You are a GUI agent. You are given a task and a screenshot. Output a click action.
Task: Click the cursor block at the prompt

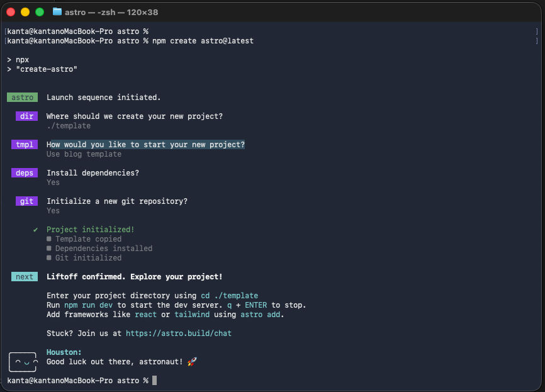(154, 381)
